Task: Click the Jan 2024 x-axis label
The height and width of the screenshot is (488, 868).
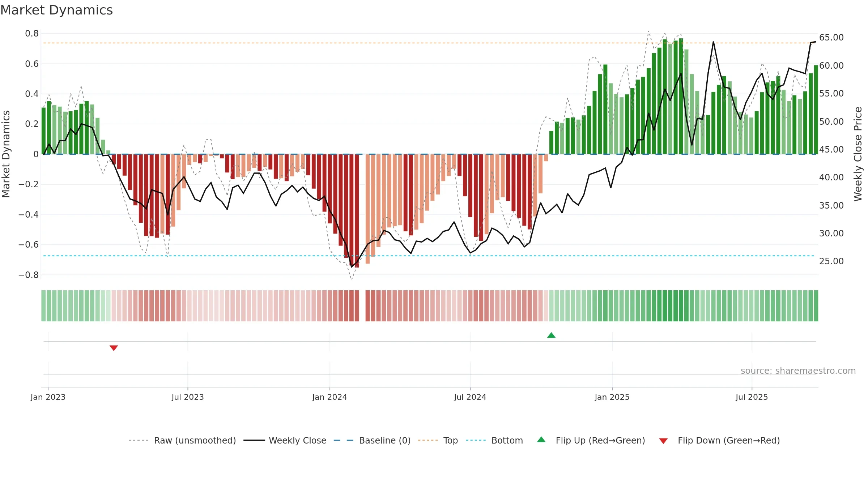Action: point(330,397)
